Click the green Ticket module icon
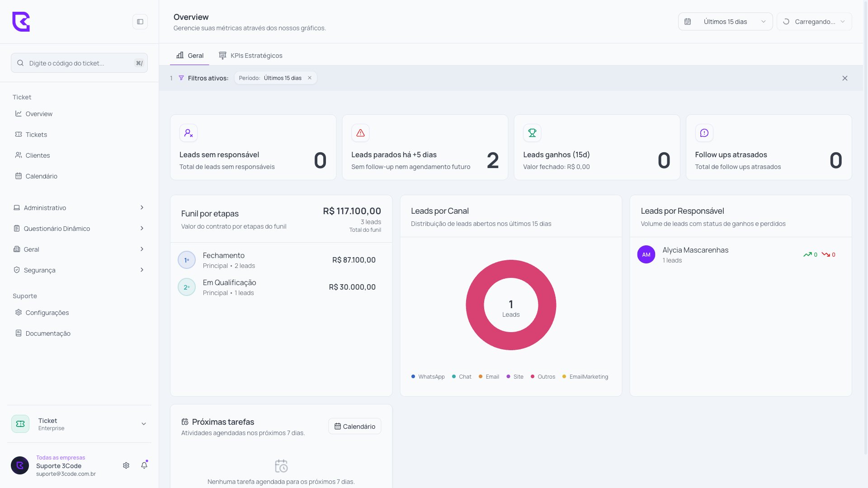Viewport: 868px width, 488px height. click(20, 424)
